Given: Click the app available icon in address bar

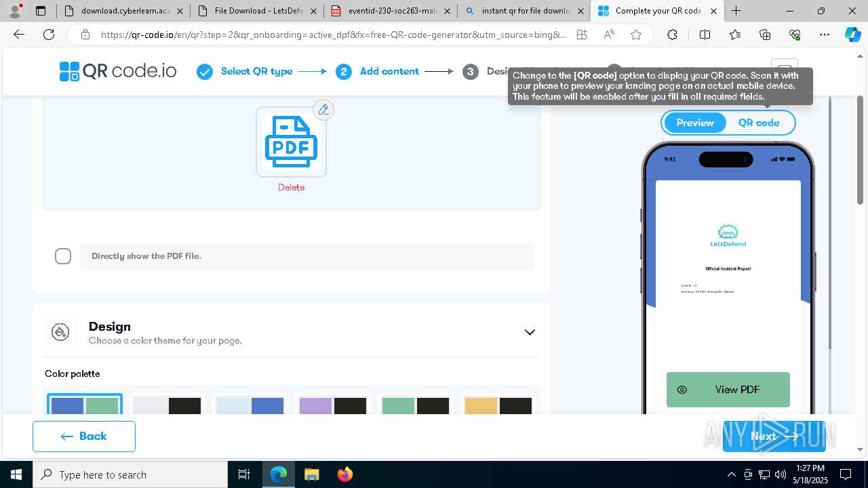Looking at the screenshot, I should (x=582, y=35).
